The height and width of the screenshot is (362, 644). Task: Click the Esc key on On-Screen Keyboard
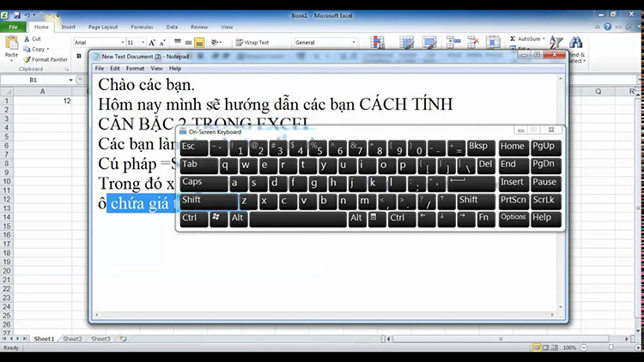pyautogui.click(x=194, y=148)
